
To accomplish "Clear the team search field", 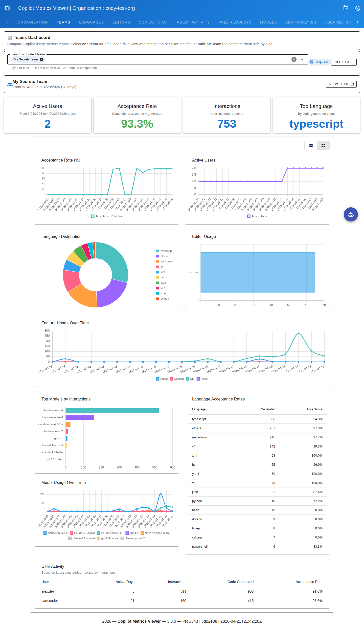I will click(294, 59).
